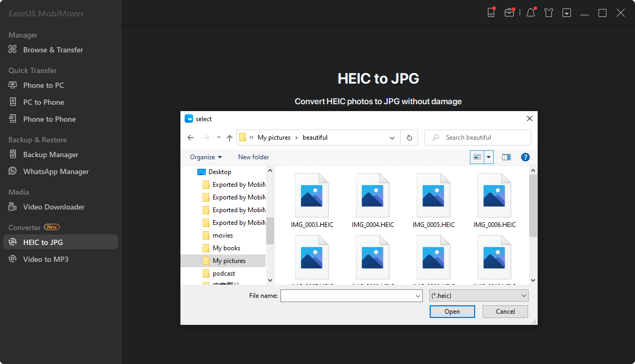Open Video Downloader
Screen dimensions: 635x364
(54, 207)
